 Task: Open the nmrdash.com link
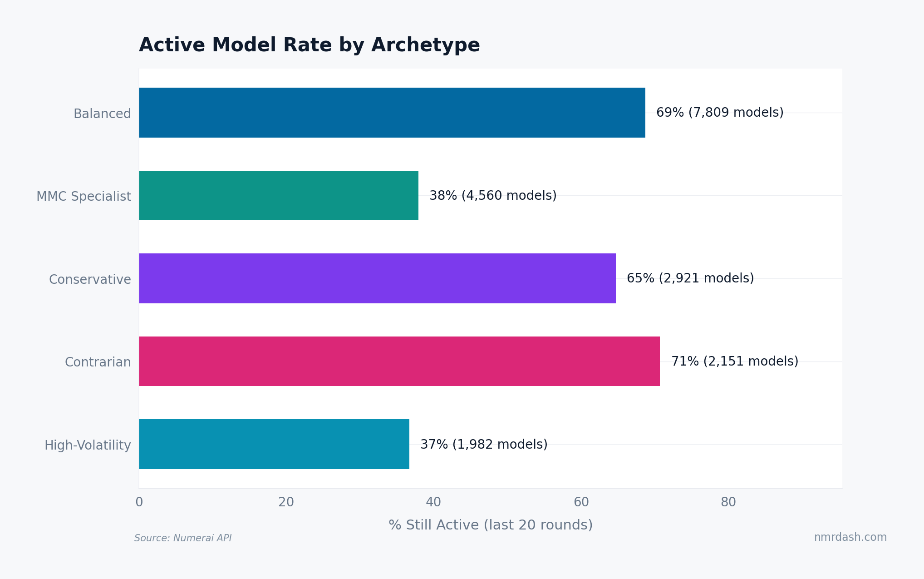[850, 537]
